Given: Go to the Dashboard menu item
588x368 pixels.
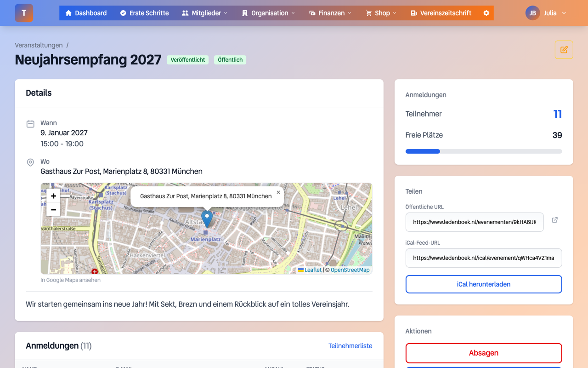Looking at the screenshot, I should point(86,13).
